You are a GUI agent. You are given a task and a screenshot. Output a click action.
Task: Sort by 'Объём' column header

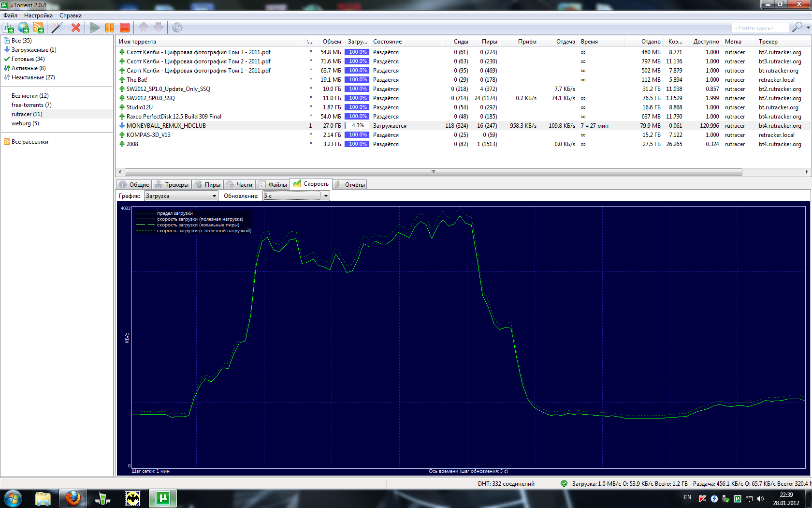tap(330, 42)
